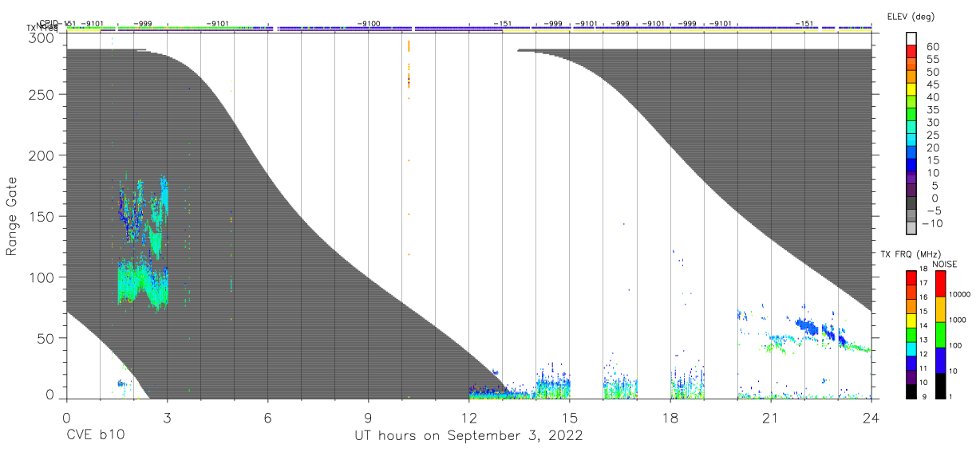980x452 pixels.
Task: Pick the green 100–1000 NOISE swatch
Action: 940,335
